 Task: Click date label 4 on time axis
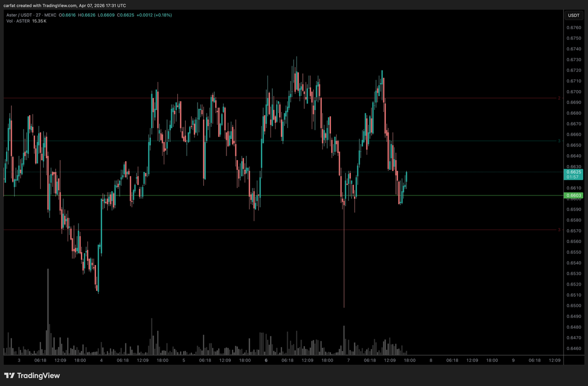coord(101,360)
